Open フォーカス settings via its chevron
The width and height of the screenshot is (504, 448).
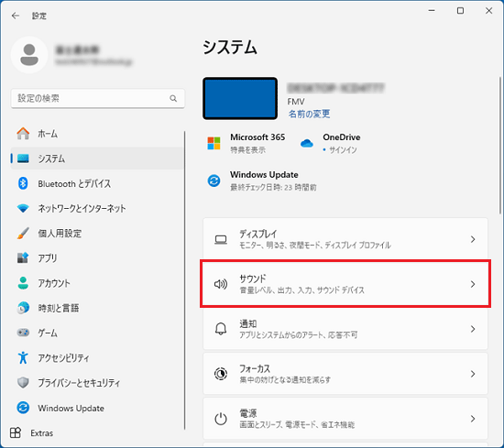473,374
